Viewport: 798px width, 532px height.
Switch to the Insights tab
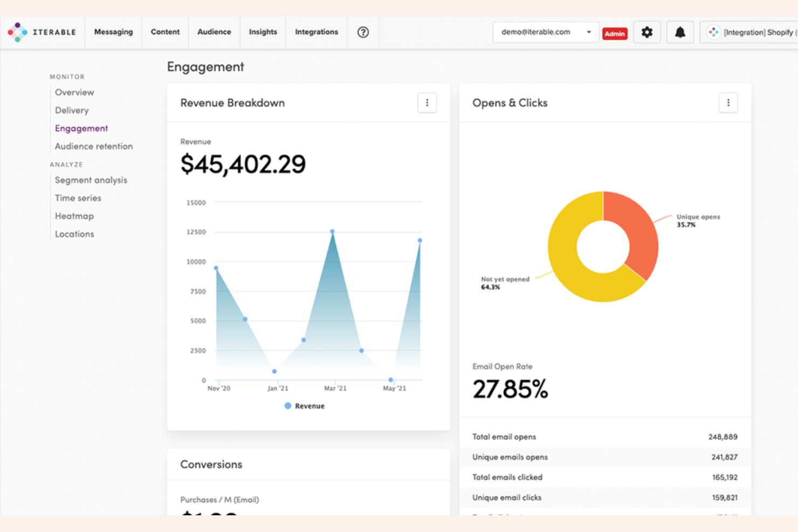click(x=263, y=32)
